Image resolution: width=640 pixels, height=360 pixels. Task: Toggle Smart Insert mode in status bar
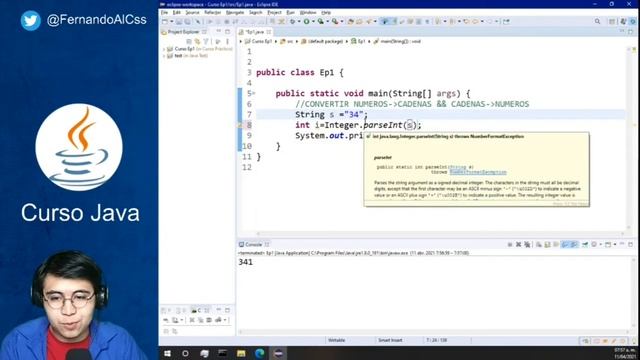point(390,340)
